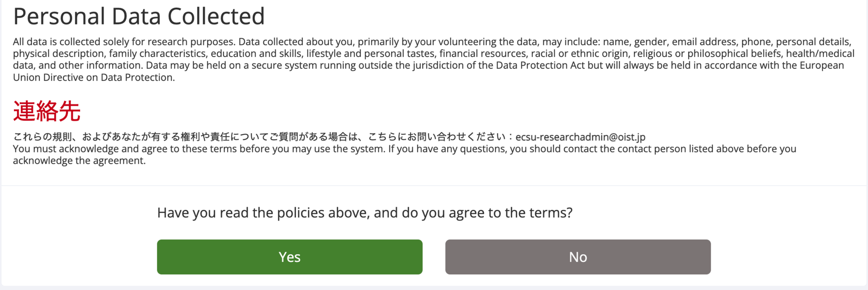The image size is (868, 290).
Task: Click the 'physical description' phrase
Action: click(x=58, y=54)
